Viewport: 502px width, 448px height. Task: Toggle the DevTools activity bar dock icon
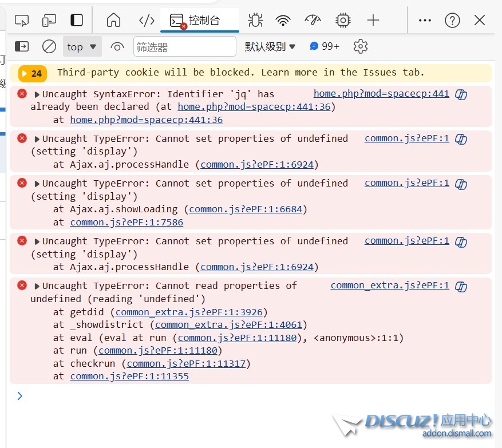77,21
